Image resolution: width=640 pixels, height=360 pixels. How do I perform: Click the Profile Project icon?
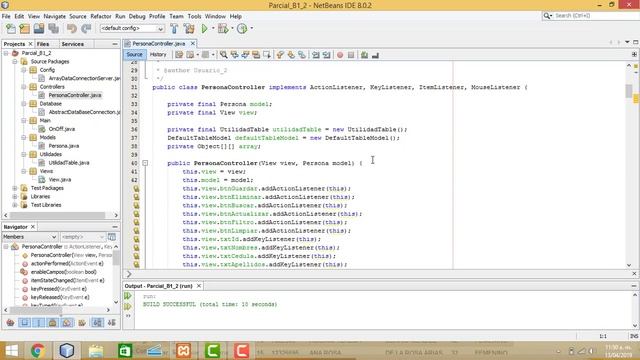[x=242, y=29]
